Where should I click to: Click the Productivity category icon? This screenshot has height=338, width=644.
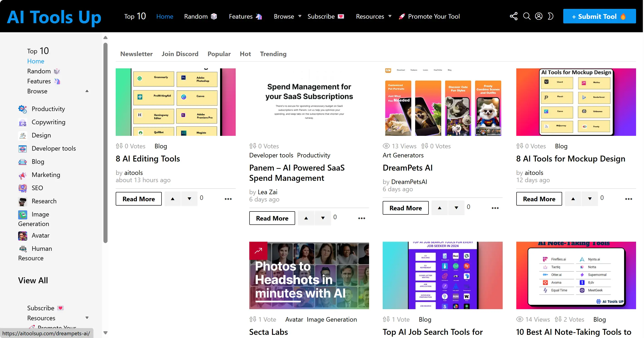pyautogui.click(x=22, y=109)
